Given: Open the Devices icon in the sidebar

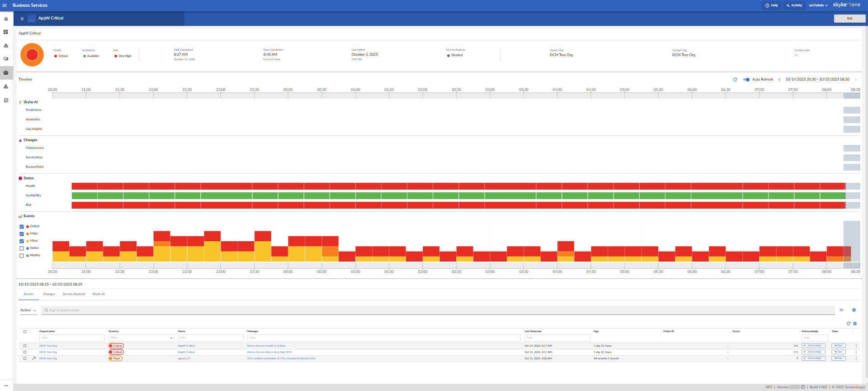Looking at the screenshot, I should pyautogui.click(x=6, y=59).
